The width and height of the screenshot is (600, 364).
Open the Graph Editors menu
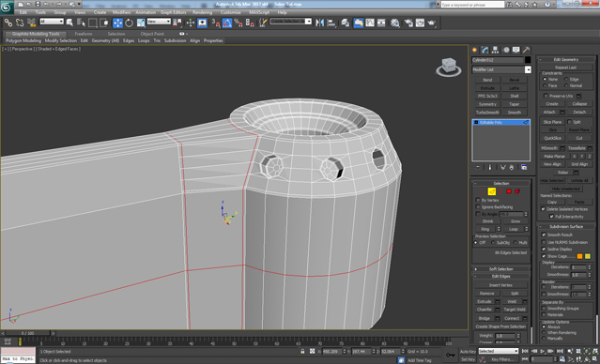click(x=173, y=12)
